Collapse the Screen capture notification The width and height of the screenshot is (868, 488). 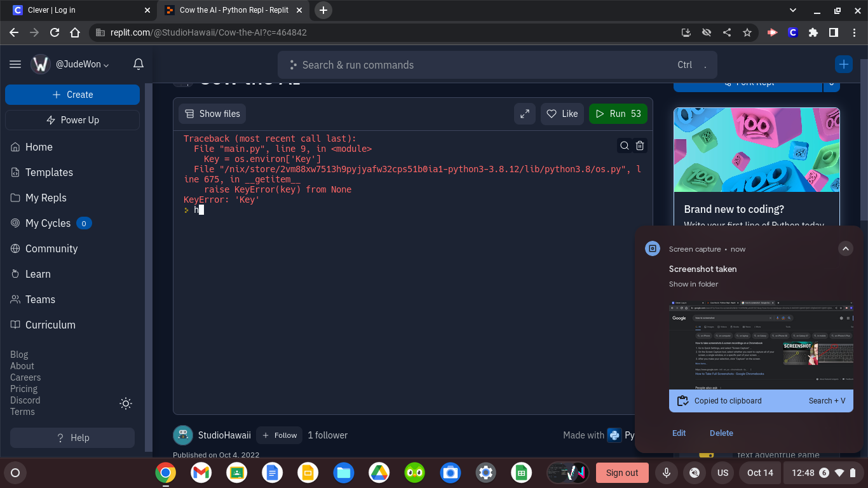coord(845,249)
